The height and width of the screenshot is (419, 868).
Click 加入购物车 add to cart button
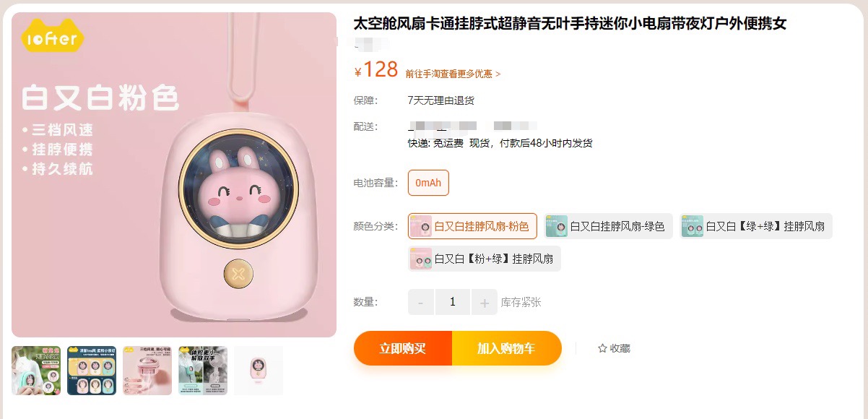tap(506, 348)
